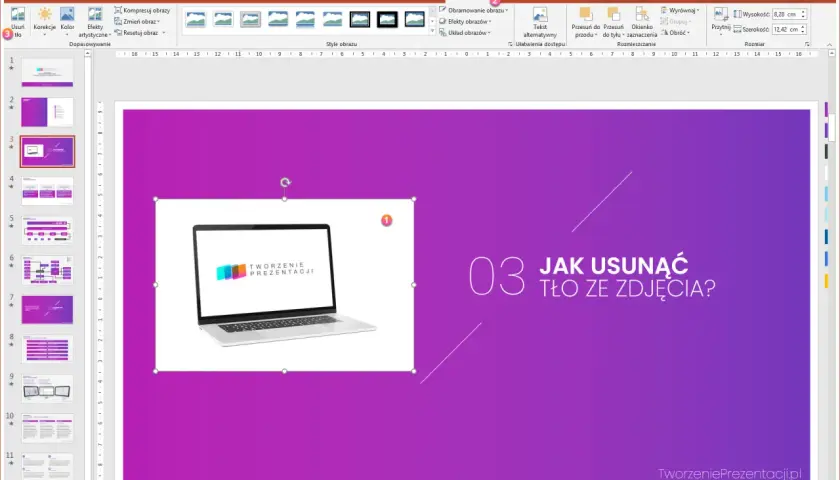Viewport: 840px width, 480px height.
Task: Click the scroll-up arrow of the slide thumbnail panel
Action: click(x=88, y=54)
